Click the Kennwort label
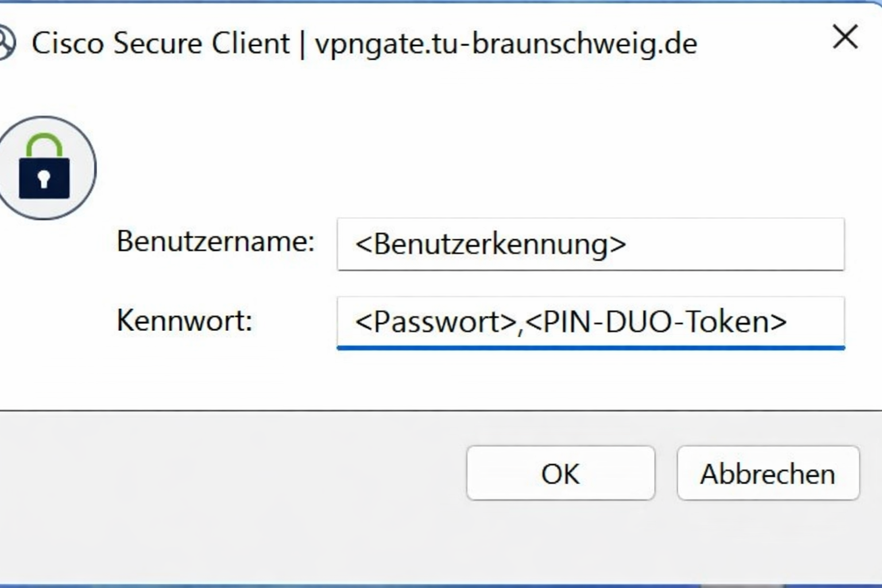 click(x=184, y=320)
